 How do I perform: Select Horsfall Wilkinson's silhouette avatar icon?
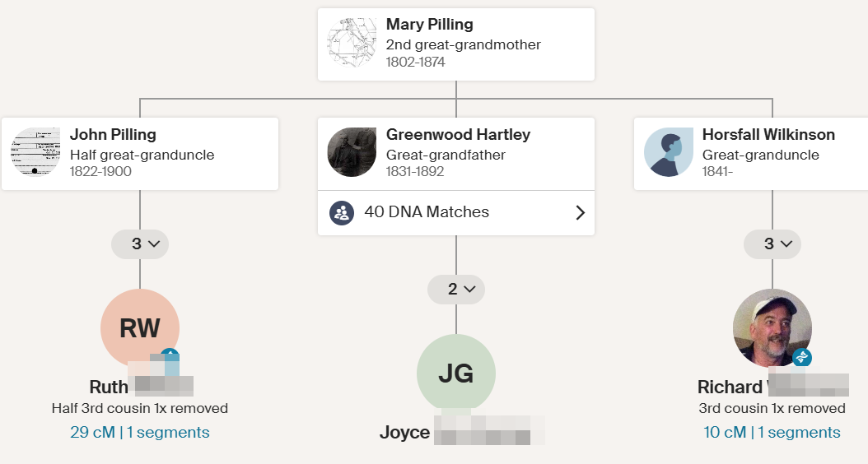pyautogui.click(x=668, y=152)
